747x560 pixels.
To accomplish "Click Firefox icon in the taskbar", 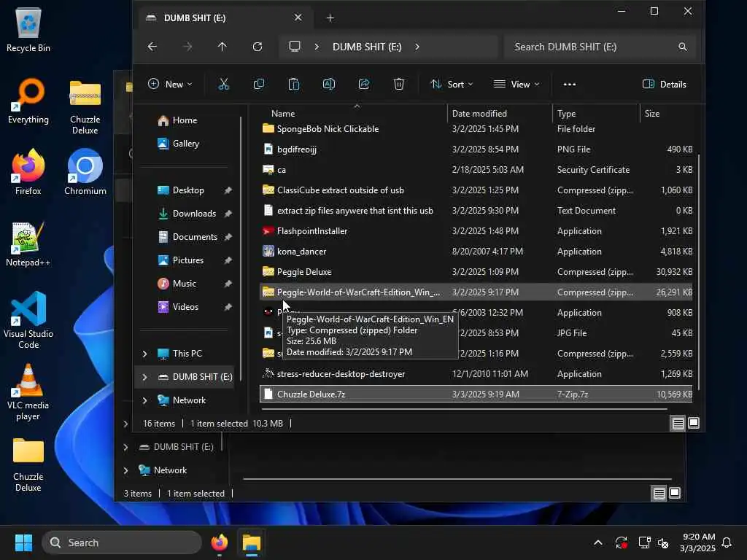I will (x=219, y=542).
